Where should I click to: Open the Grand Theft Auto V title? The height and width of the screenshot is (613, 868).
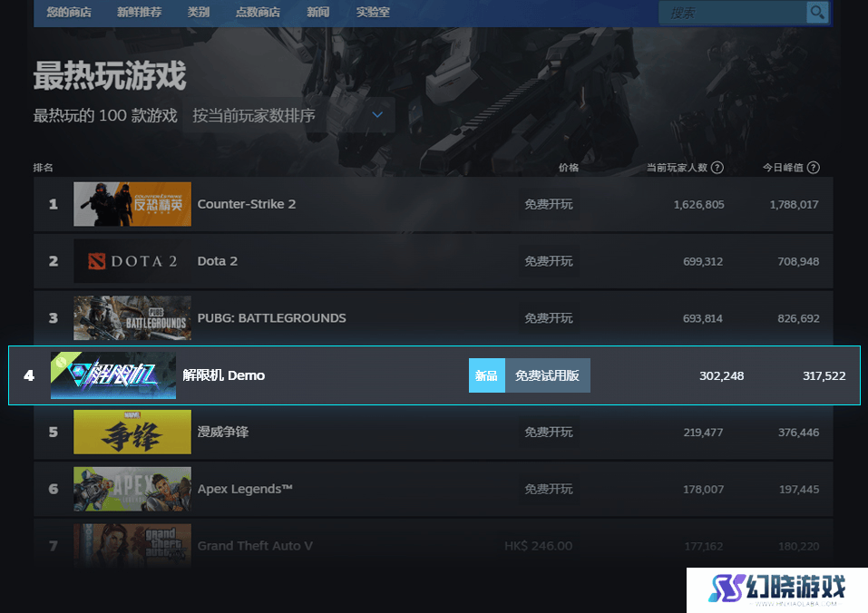(x=255, y=546)
